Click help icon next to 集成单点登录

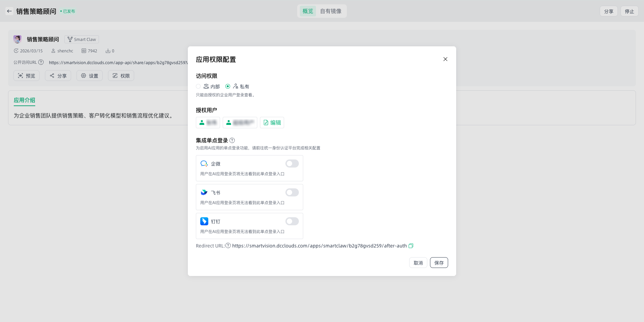pyautogui.click(x=232, y=140)
